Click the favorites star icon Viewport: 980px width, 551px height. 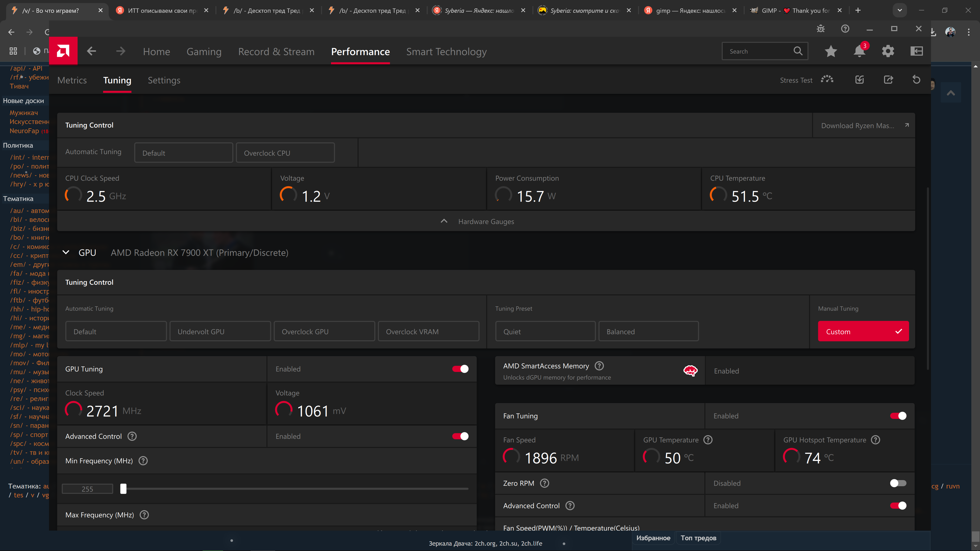pyautogui.click(x=830, y=51)
